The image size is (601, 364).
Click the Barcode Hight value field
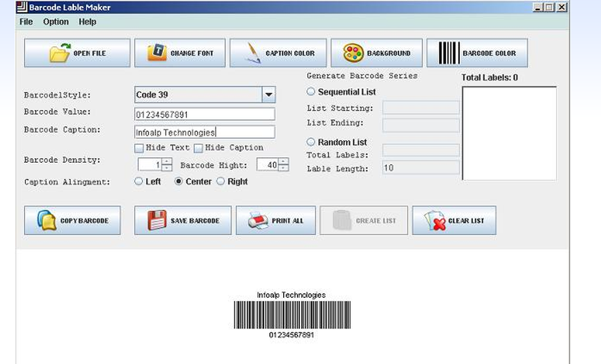(267, 165)
